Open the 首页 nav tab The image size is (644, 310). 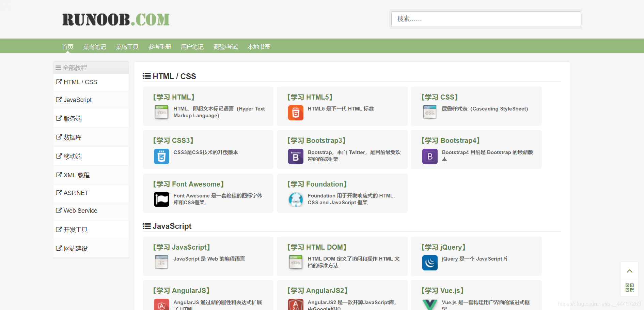pyautogui.click(x=68, y=47)
